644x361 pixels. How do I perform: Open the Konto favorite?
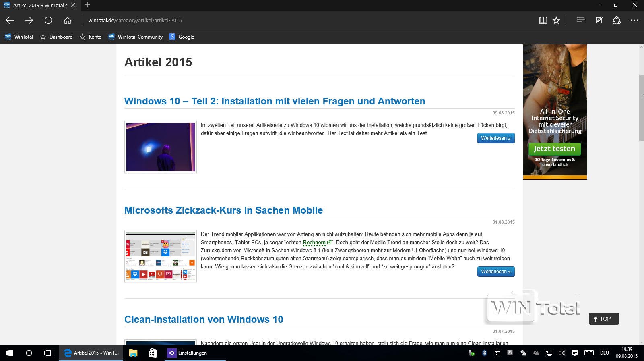pyautogui.click(x=91, y=37)
